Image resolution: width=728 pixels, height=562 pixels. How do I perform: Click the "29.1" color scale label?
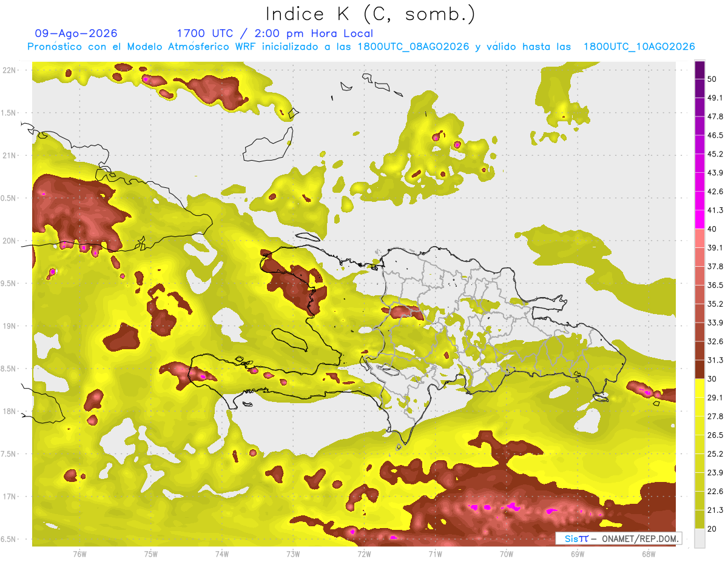tap(715, 398)
